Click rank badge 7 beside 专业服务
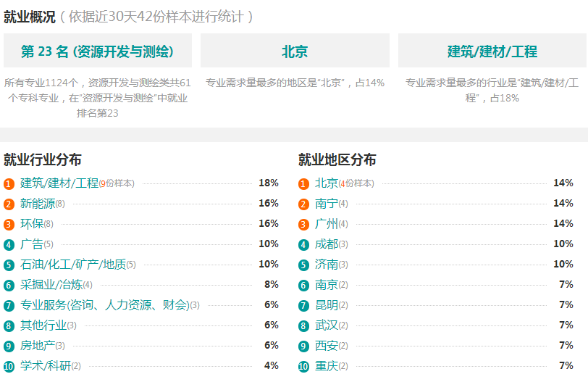The image size is (588, 382). 9,305
